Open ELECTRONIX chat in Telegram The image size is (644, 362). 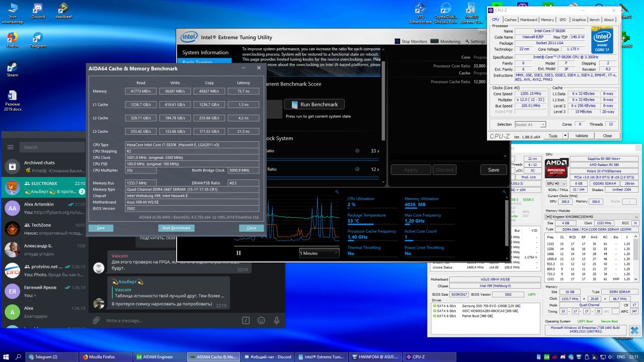44,188
